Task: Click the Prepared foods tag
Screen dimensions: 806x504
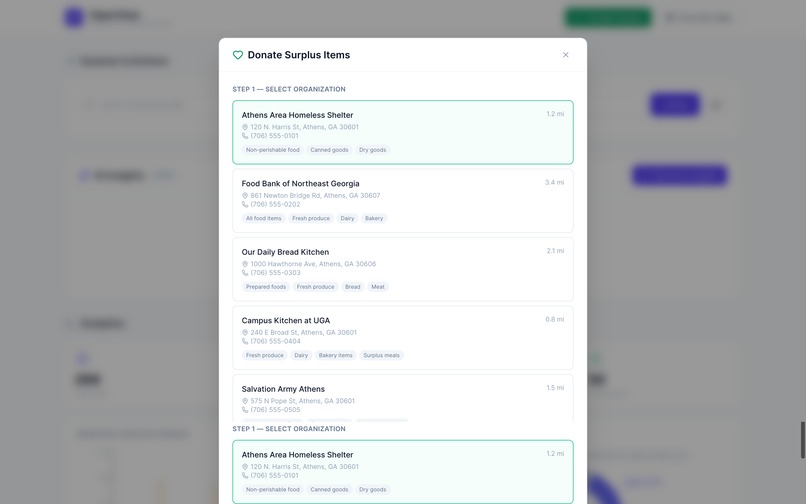Action: point(266,287)
